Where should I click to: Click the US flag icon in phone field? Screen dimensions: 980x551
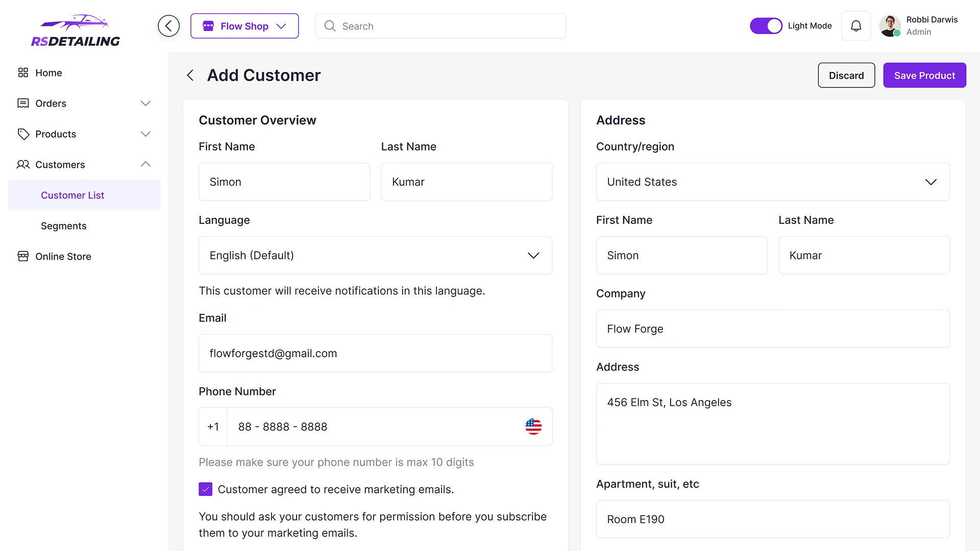(533, 427)
